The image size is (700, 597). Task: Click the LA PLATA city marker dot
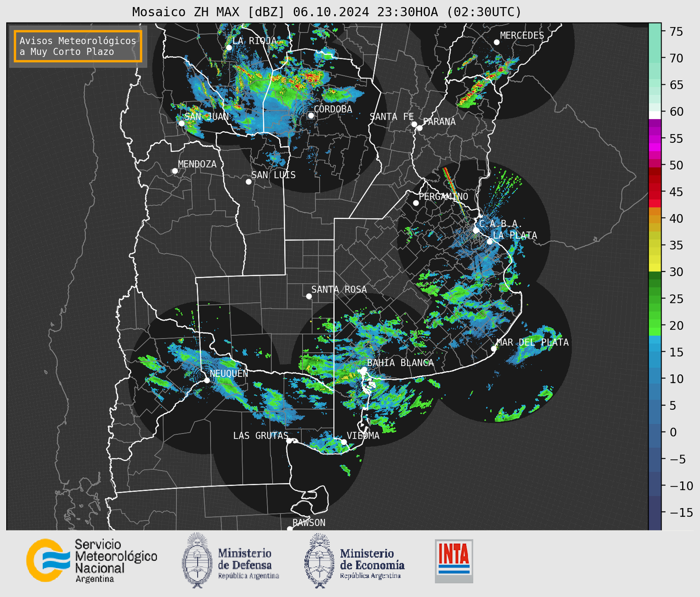point(490,242)
